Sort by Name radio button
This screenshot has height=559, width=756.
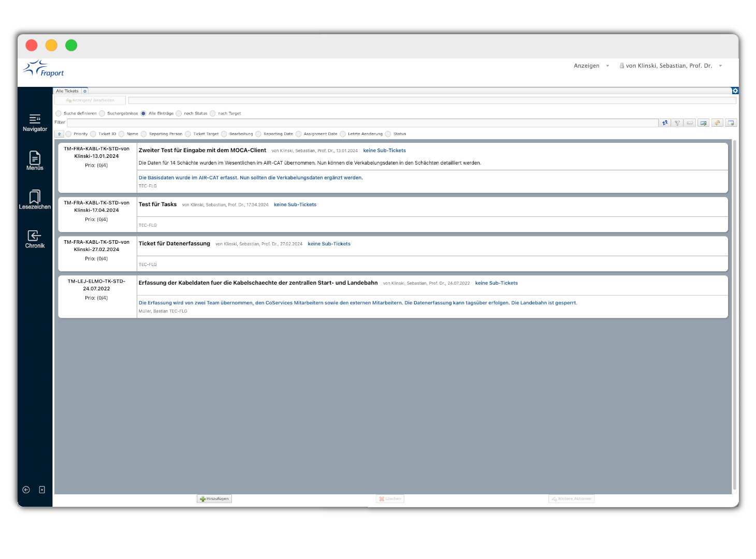(122, 134)
